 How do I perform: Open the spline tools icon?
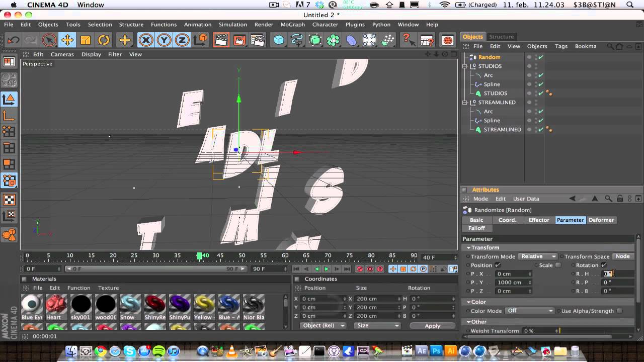point(297,40)
